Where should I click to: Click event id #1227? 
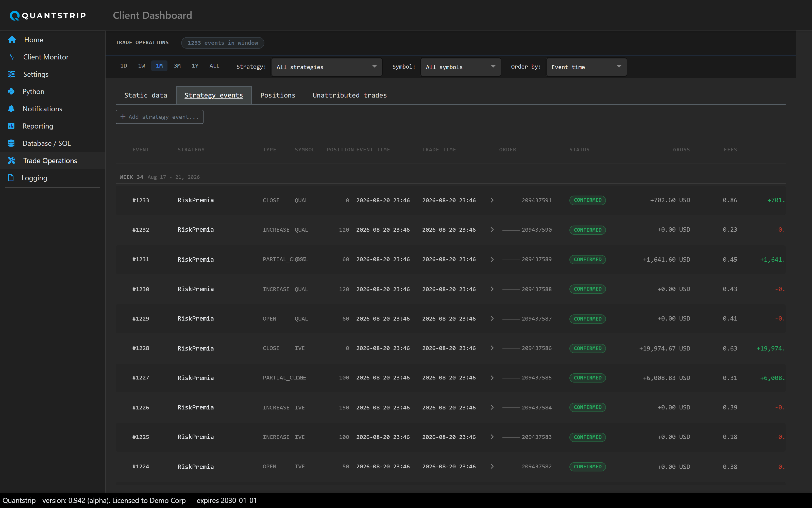(141, 378)
